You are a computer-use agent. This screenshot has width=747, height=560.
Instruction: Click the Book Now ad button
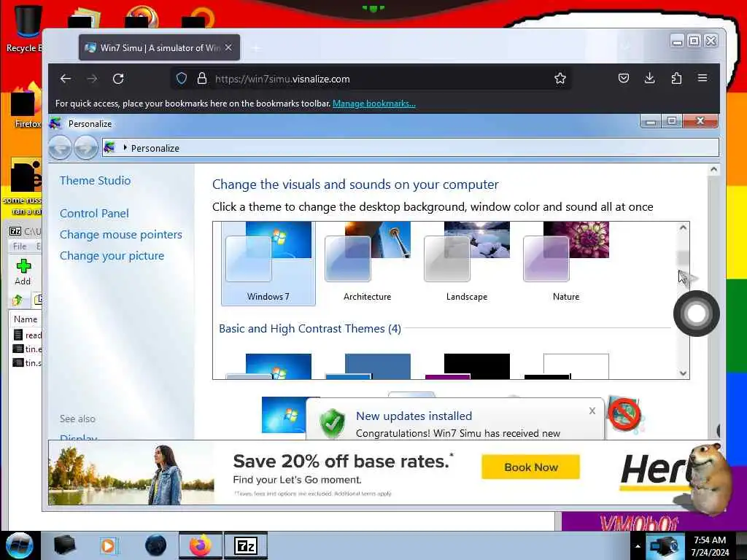[531, 467]
